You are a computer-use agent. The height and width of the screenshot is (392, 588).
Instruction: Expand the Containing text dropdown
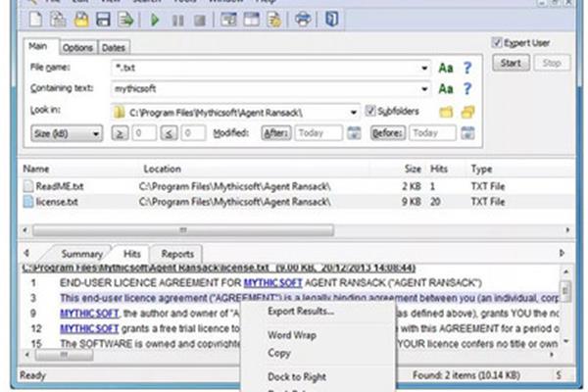pos(424,89)
